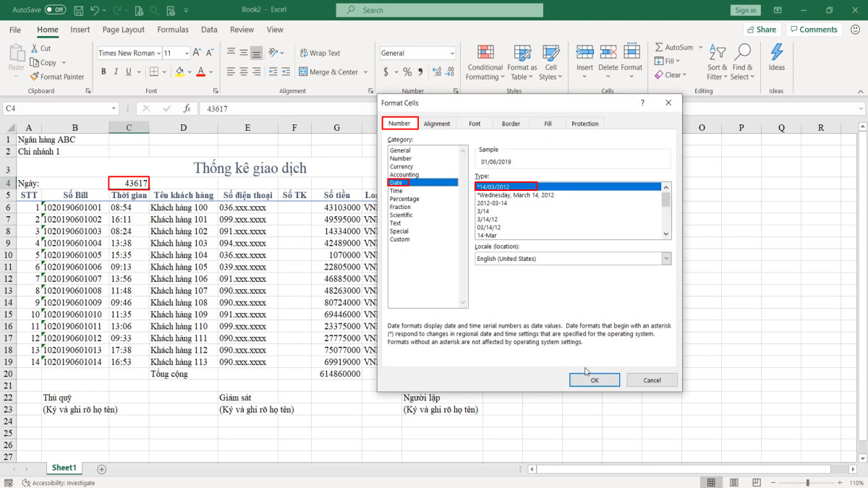This screenshot has width=868, height=488.
Task: Click the Share button
Action: tap(762, 30)
